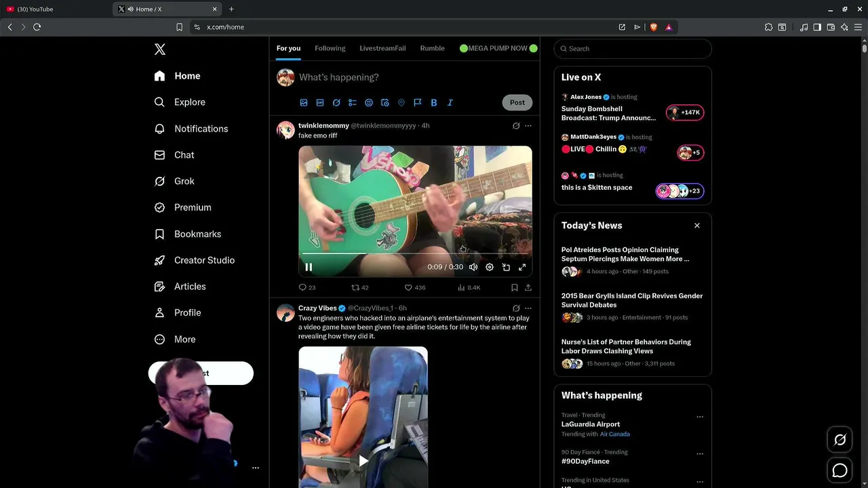
Task: Mute the guitar video volume
Action: 473,267
